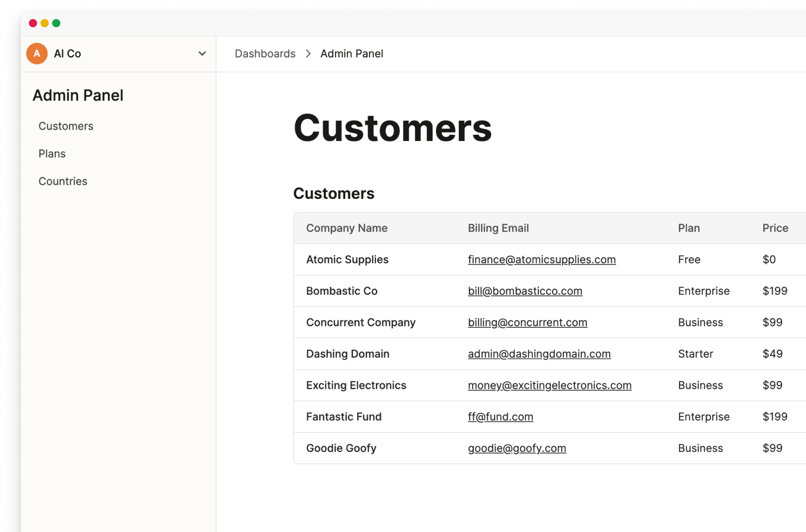The width and height of the screenshot is (806, 532).
Task: Click Admin Panel in the breadcrumb
Action: pos(351,54)
